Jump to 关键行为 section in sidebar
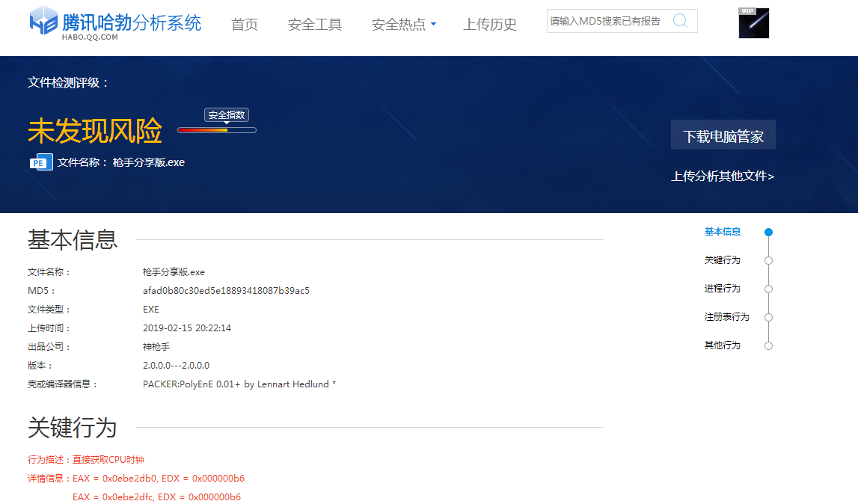The width and height of the screenshot is (858, 504). pyautogui.click(x=723, y=260)
